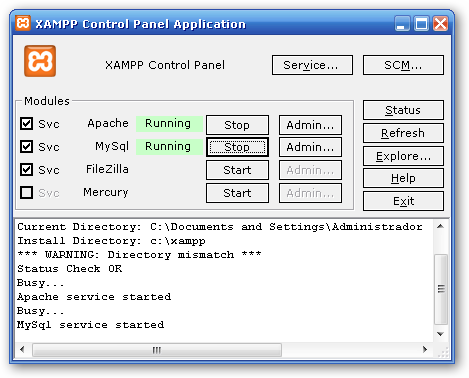Click the 'WARNING: Directory mismatch' log line
Screen dimensions: 469x378
139,255
